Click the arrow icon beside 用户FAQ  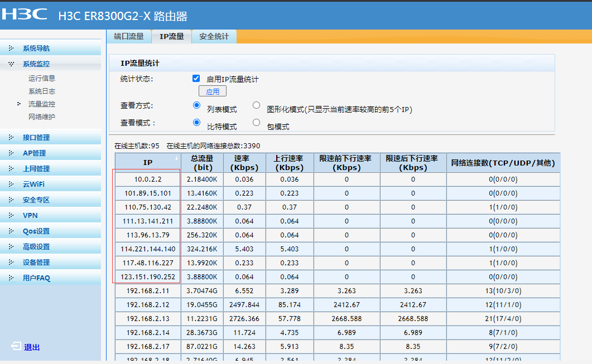pyautogui.click(x=11, y=278)
